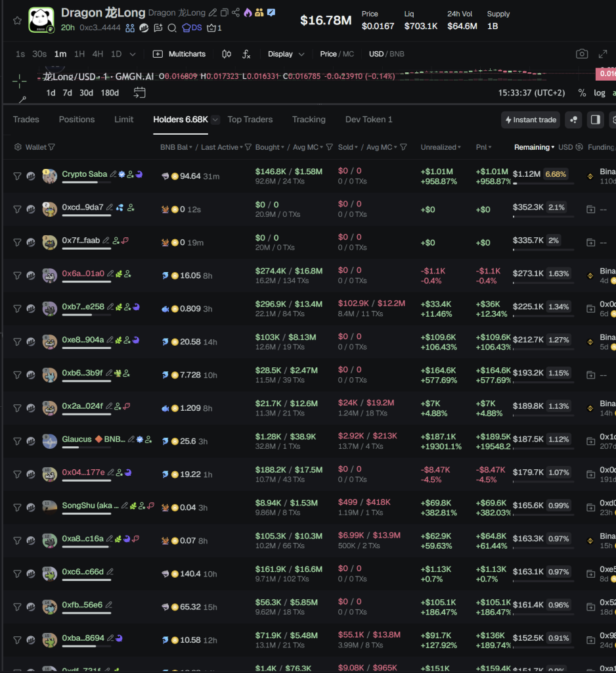Toggle log scale on the chart
Screen dimensions: 616x673
(599, 93)
